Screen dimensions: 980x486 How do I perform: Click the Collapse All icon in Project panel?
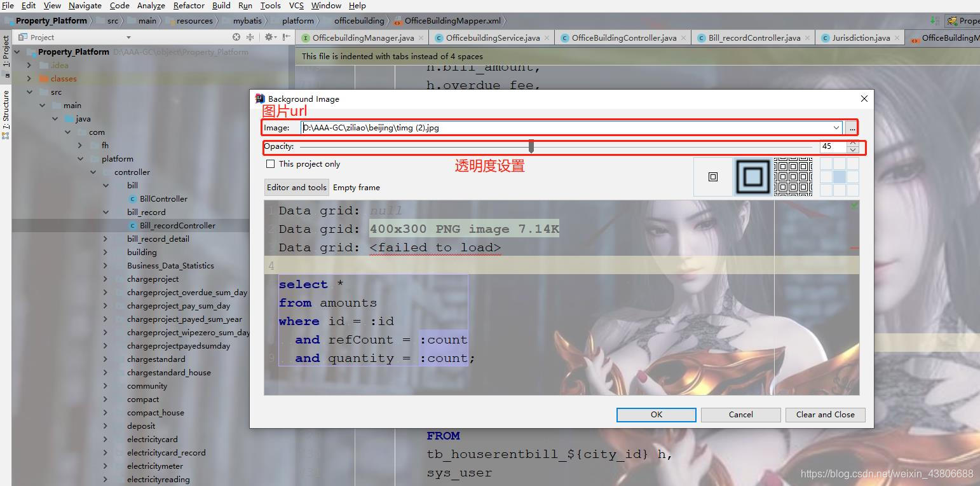[x=250, y=37]
